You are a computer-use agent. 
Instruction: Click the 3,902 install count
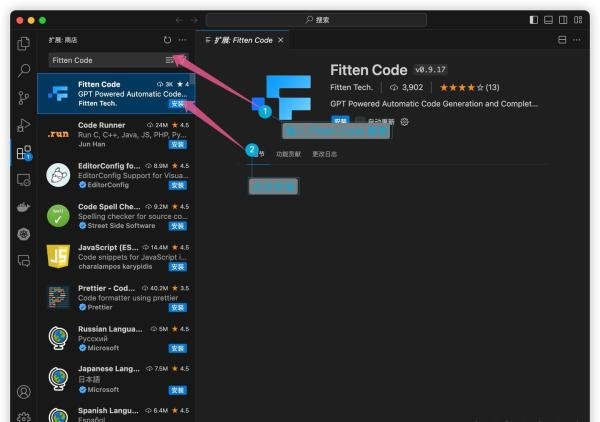(x=406, y=87)
